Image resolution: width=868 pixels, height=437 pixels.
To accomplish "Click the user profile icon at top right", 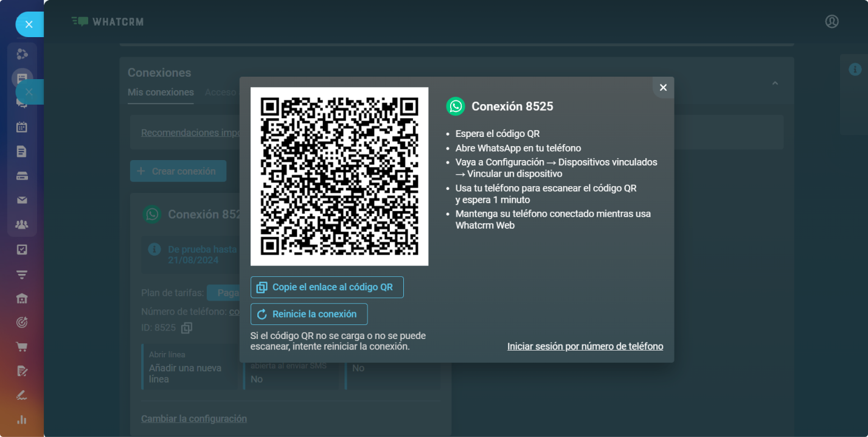I will tap(832, 21).
